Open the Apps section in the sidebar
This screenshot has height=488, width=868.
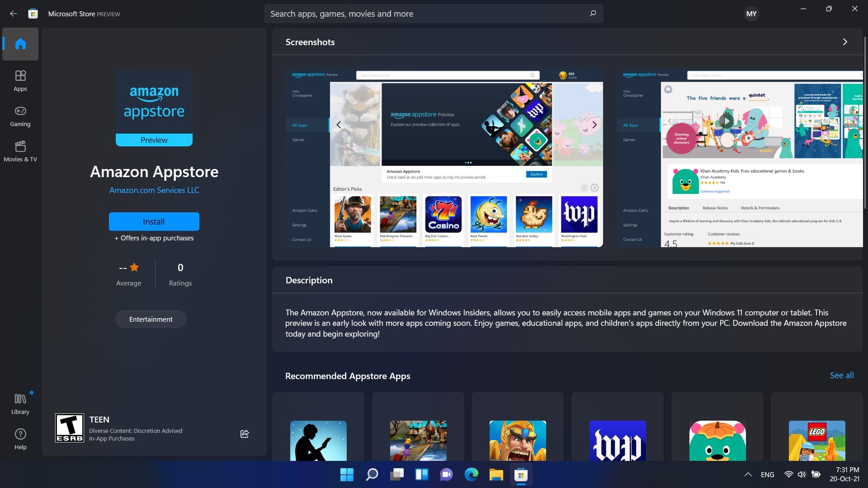20,80
